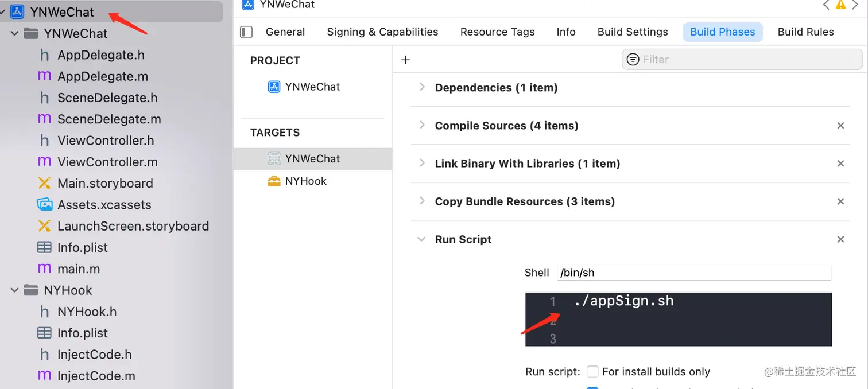Click the main.m source file icon
868x389 pixels.
tap(44, 269)
